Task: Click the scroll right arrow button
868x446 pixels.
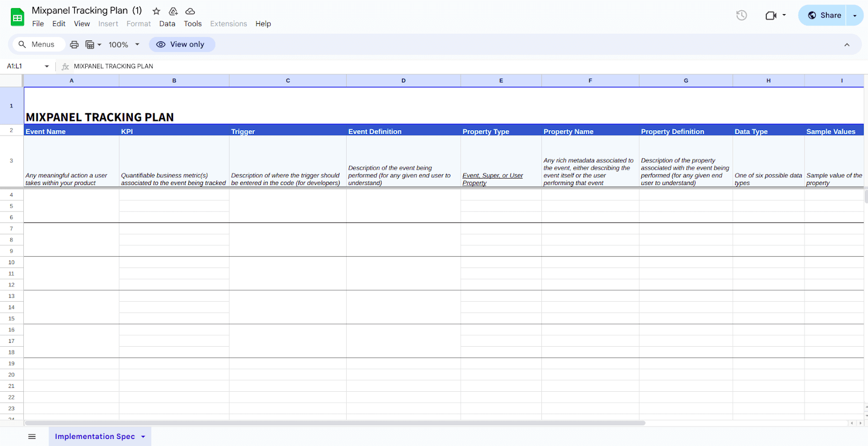Action: click(x=860, y=423)
